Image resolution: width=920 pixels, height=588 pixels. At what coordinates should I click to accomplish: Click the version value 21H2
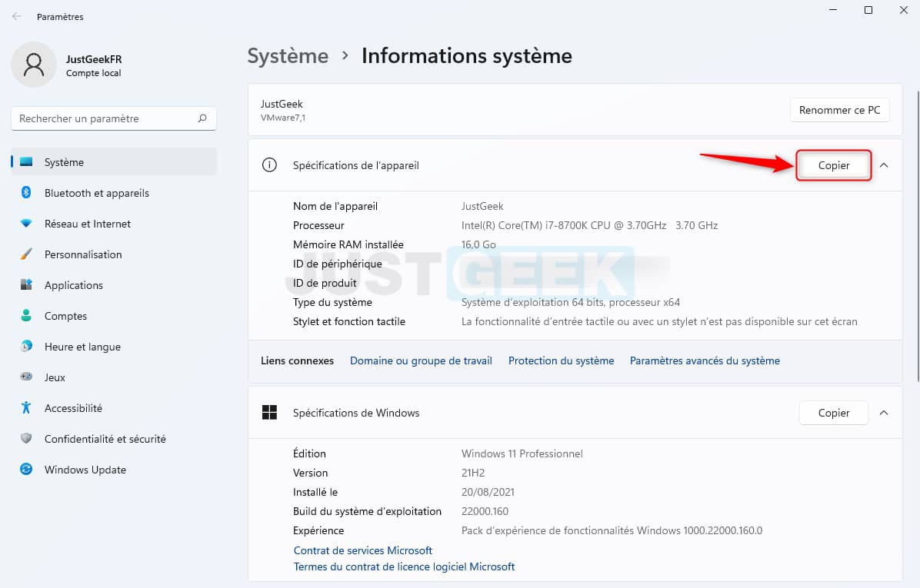[473, 473]
